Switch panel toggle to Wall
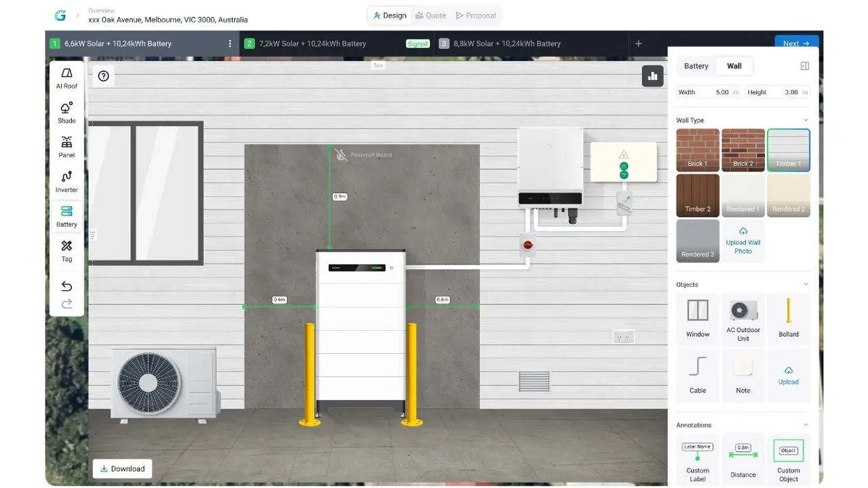Viewport: 868px width, 488px height. 734,66
